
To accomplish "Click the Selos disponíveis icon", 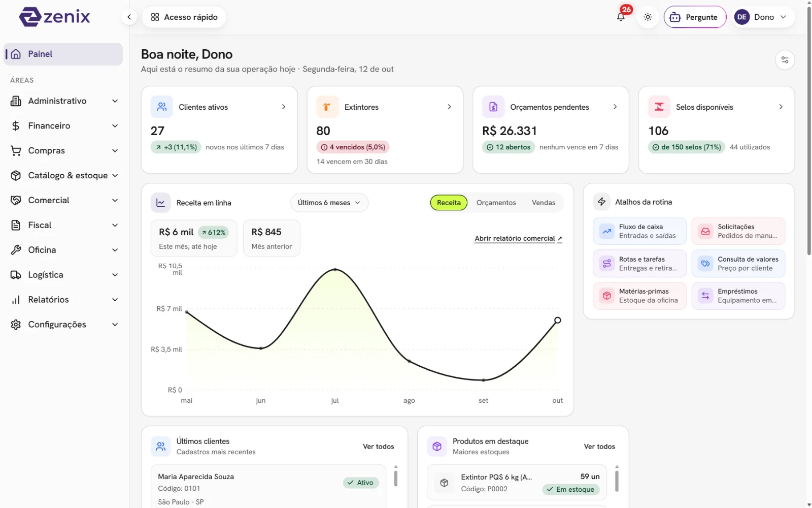I will coord(659,107).
